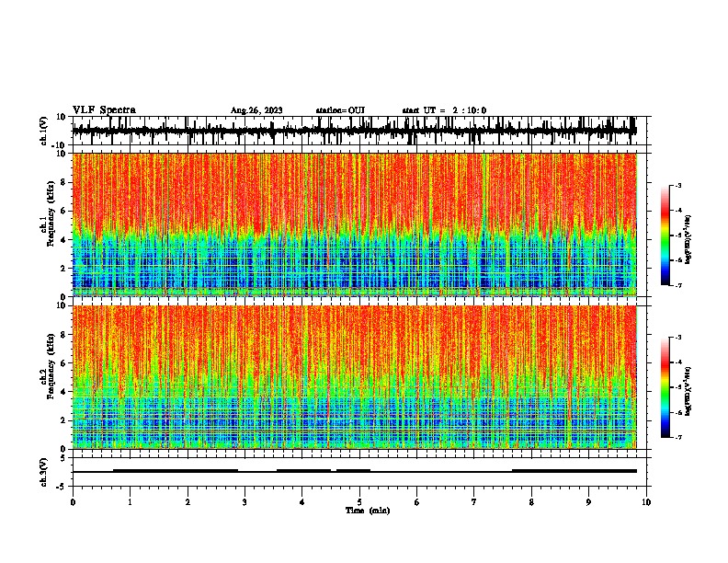
Task: Click the ch.3 voltage trace panel
Action: tap(359, 472)
